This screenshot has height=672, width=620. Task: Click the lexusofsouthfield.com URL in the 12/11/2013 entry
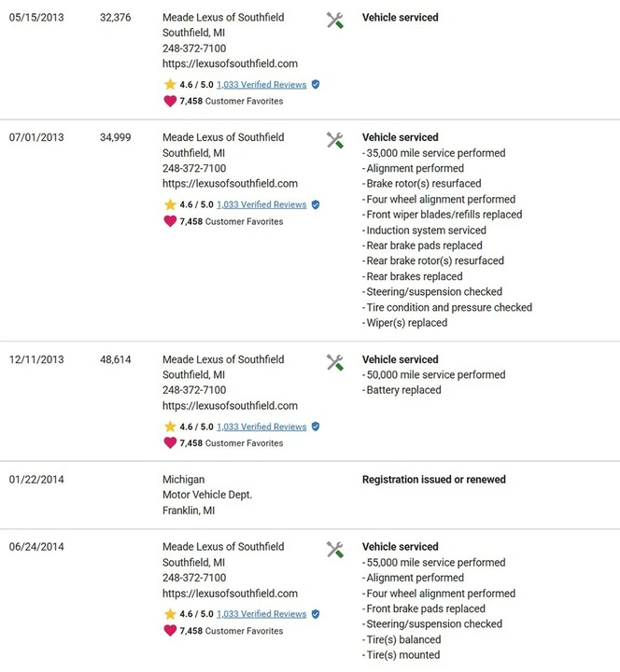pos(230,406)
